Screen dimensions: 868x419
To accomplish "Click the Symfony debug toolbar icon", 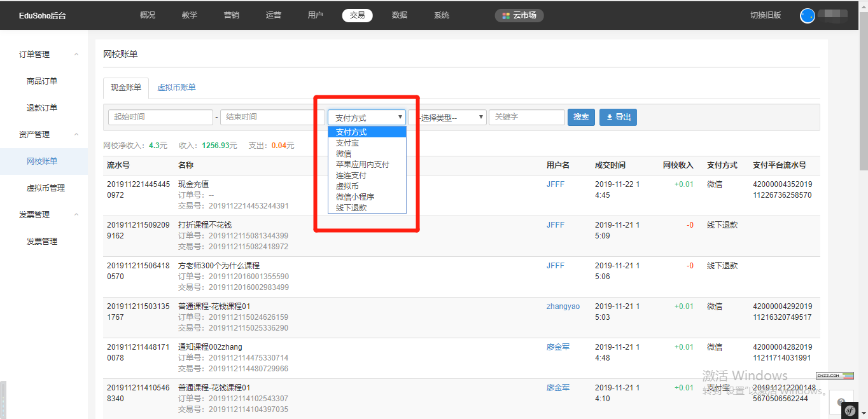I will click(x=850, y=411).
